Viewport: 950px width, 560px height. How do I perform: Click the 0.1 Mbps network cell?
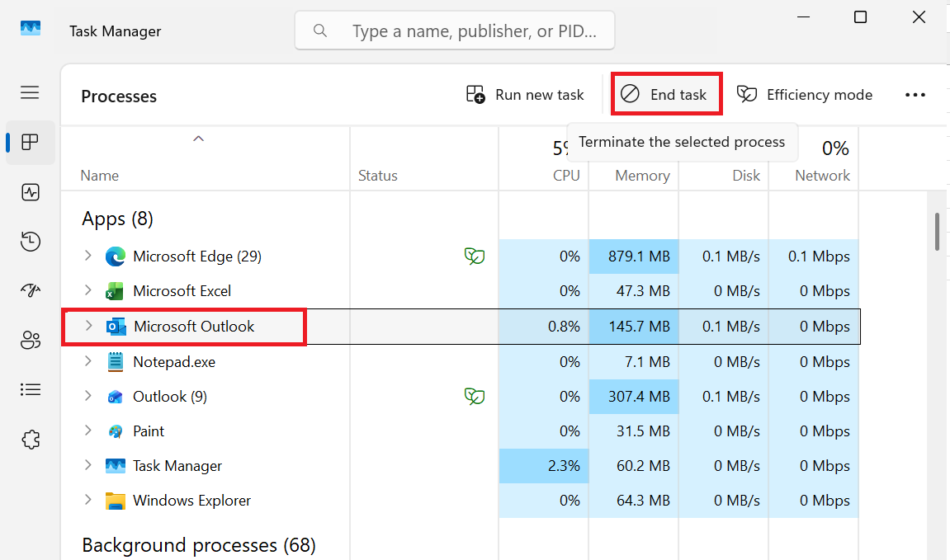pyautogui.click(x=814, y=256)
